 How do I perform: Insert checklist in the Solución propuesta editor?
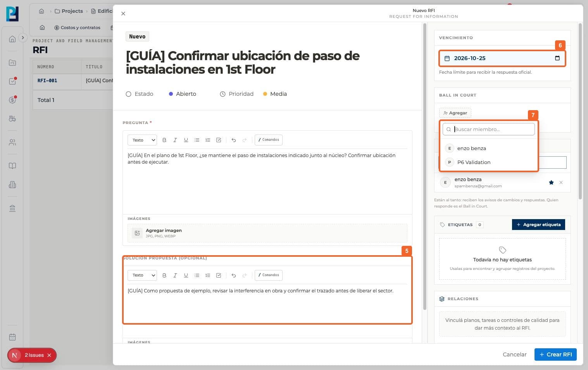coord(219,275)
